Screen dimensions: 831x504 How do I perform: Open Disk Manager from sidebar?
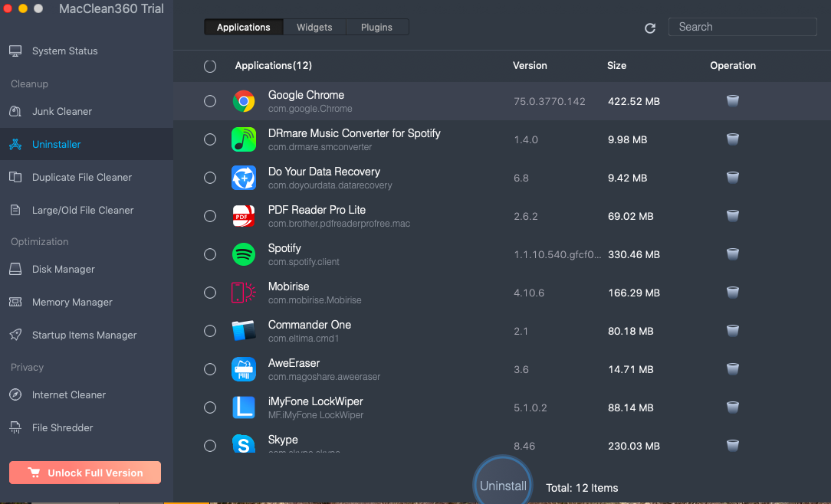coord(87,270)
